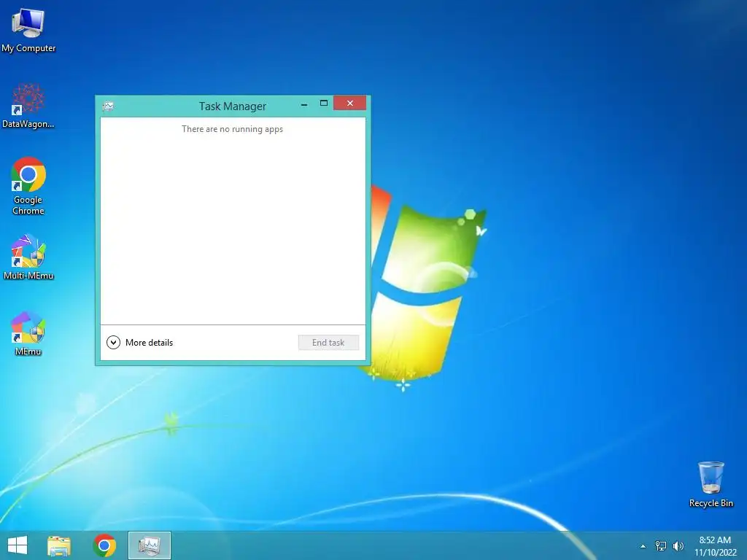The image size is (747, 560).
Task: Click the End task button
Action: tap(328, 343)
